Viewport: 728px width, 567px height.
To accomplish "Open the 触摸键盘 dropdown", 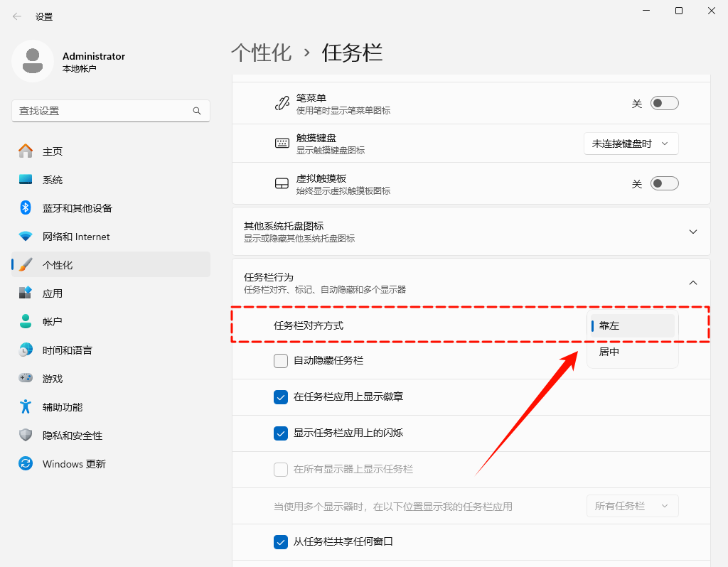I will coord(631,143).
